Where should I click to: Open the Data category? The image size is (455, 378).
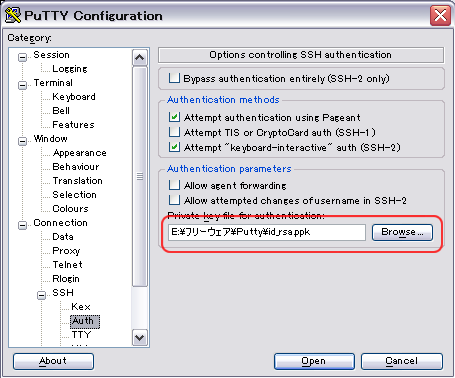[x=63, y=237]
